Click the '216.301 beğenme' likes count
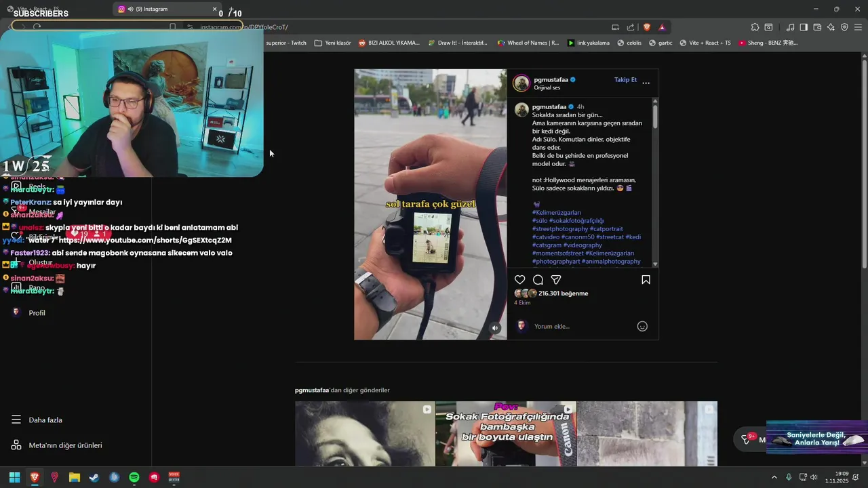The width and height of the screenshot is (868, 488). (563, 293)
